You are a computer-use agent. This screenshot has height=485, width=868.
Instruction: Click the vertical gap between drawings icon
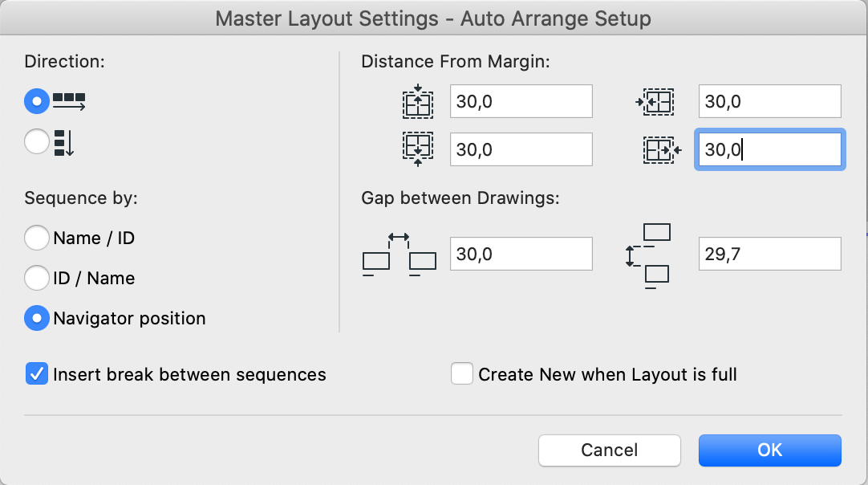point(647,256)
